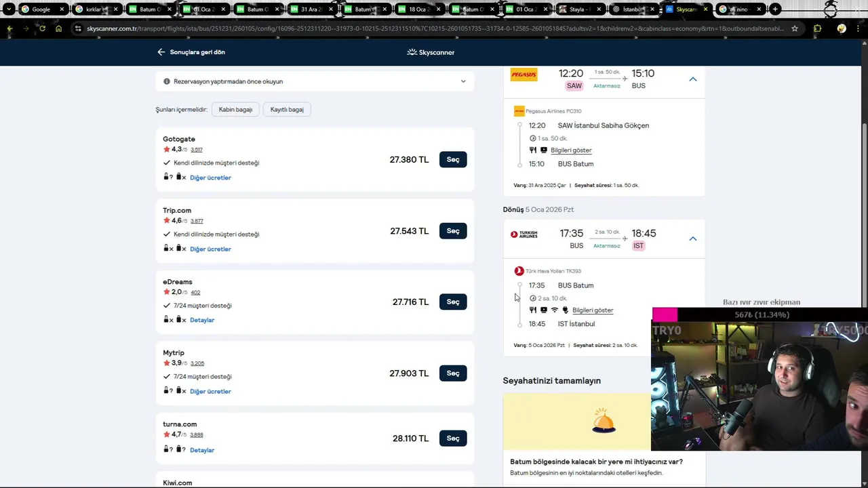
Task: Switch to the kırklar tab
Action: pos(96,9)
